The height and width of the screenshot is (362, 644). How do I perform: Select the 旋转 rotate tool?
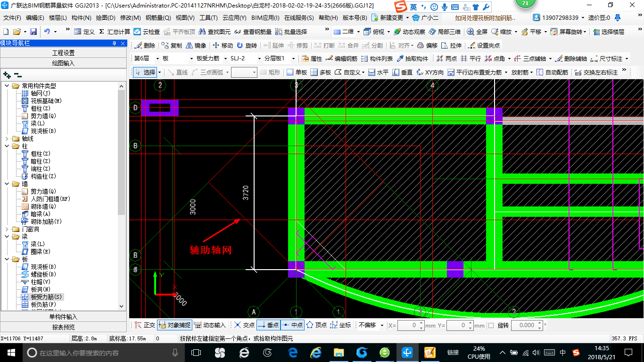point(247,45)
